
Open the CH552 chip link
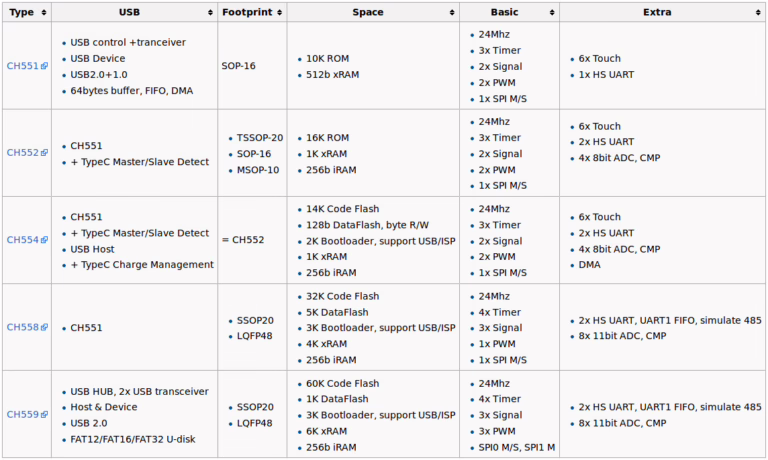pyautogui.click(x=21, y=153)
